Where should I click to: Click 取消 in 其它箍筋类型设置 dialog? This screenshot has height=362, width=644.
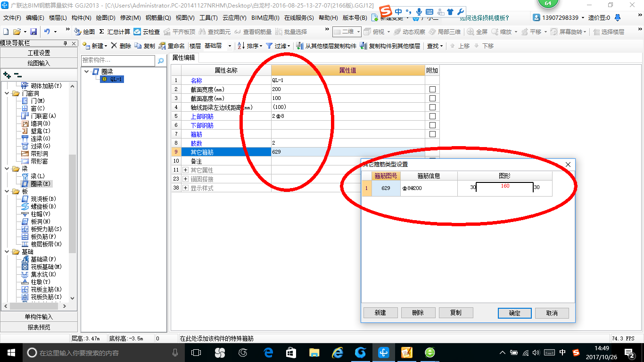(552, 313)
